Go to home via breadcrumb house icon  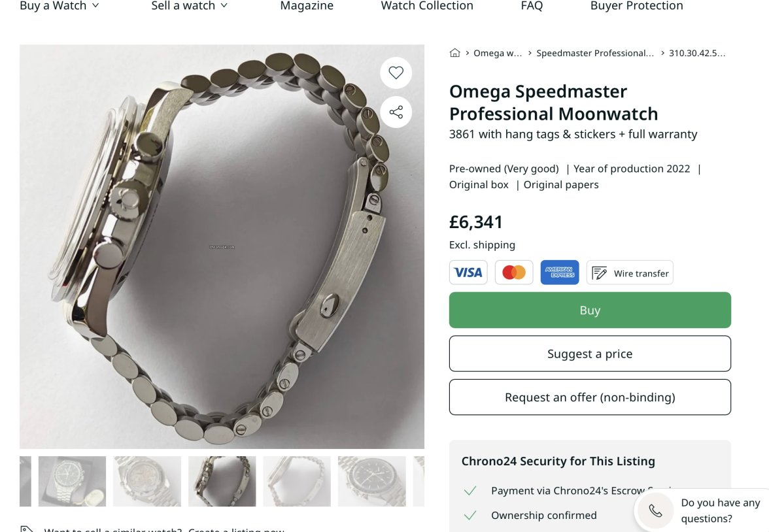455,53
